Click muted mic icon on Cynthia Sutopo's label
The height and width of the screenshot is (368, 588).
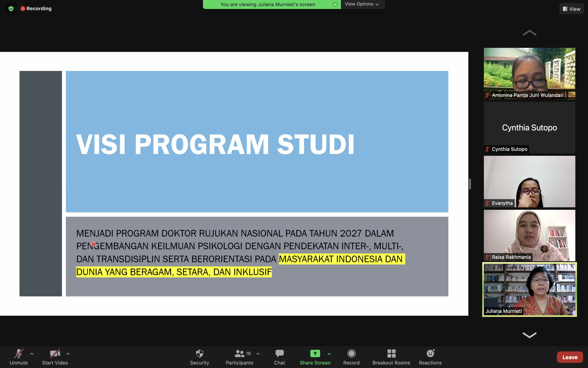pyautogui.click(x=487, y=149)
